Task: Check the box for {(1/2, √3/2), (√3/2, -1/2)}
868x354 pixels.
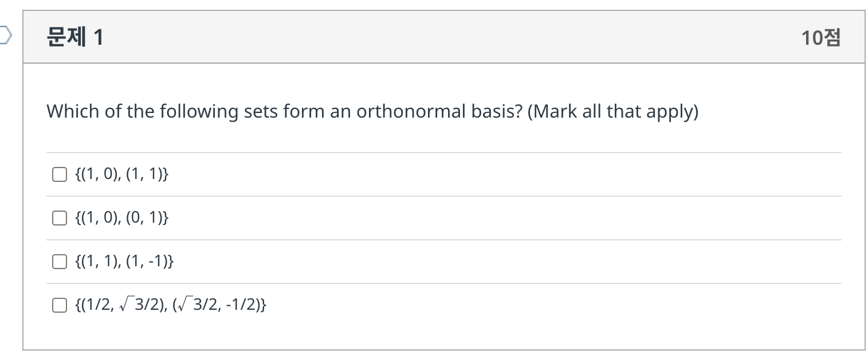Action: click(x=59, y=305)
